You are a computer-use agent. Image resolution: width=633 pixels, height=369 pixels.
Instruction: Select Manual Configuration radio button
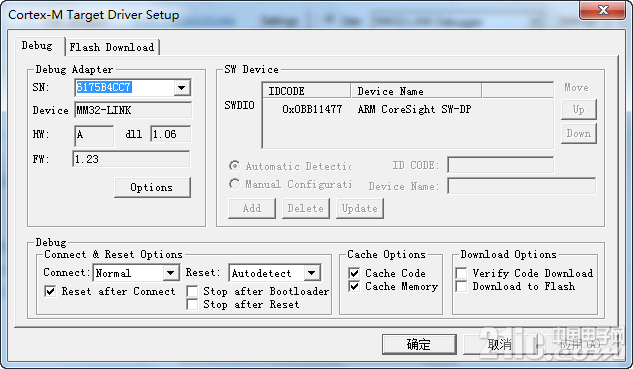[234, 184]
